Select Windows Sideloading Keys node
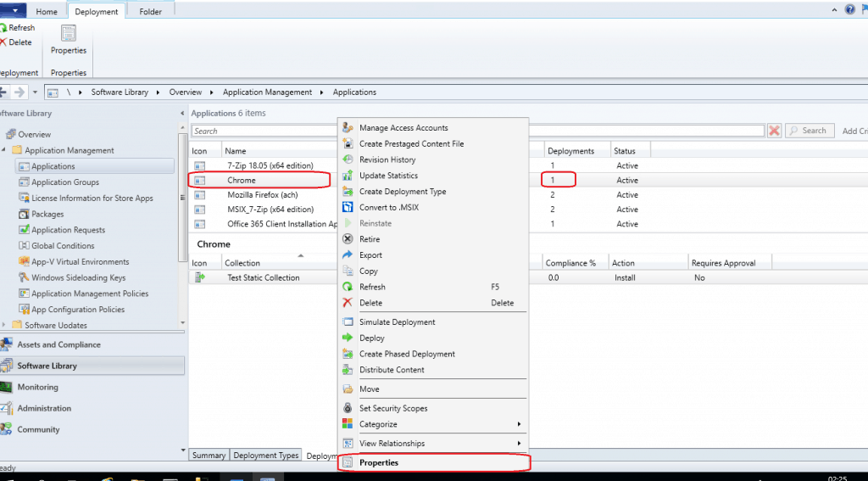The height and width of the screenshot is (481, 868). point(79,278)
